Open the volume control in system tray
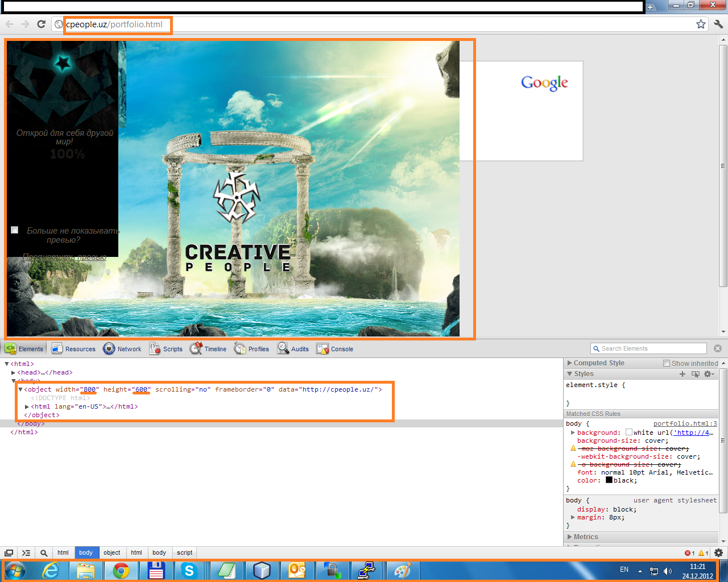Image resolution: width=728 pixels, height=582 pixels. 668,571
